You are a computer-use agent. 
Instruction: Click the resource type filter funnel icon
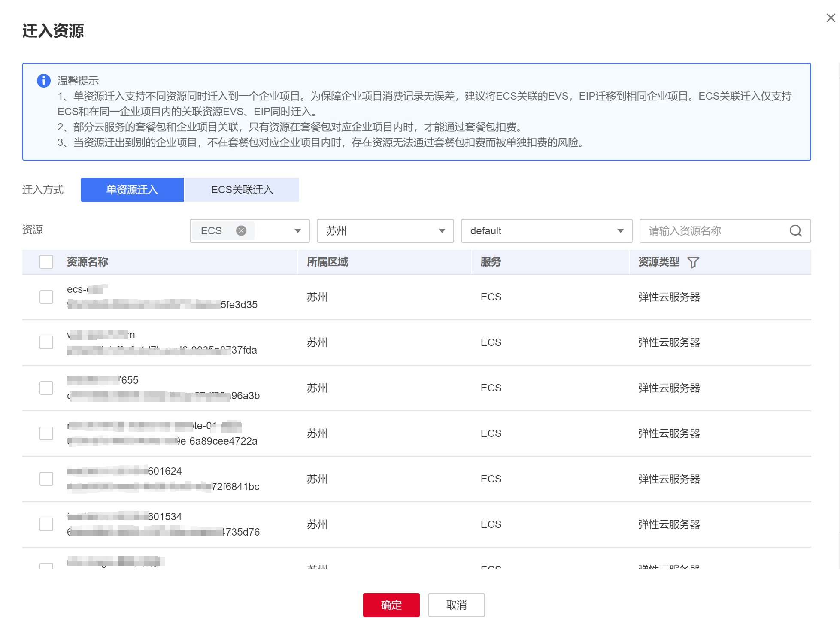pos(693,262)
